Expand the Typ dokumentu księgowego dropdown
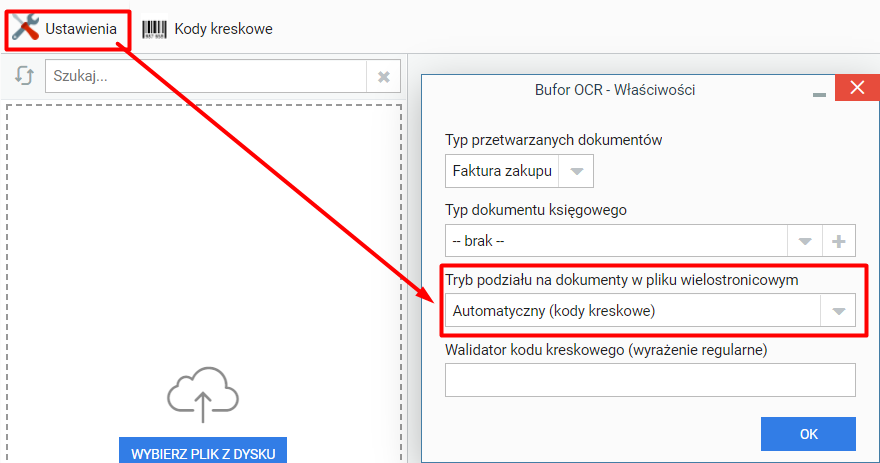Screen dimensions: 880x463 pos(805,241)
